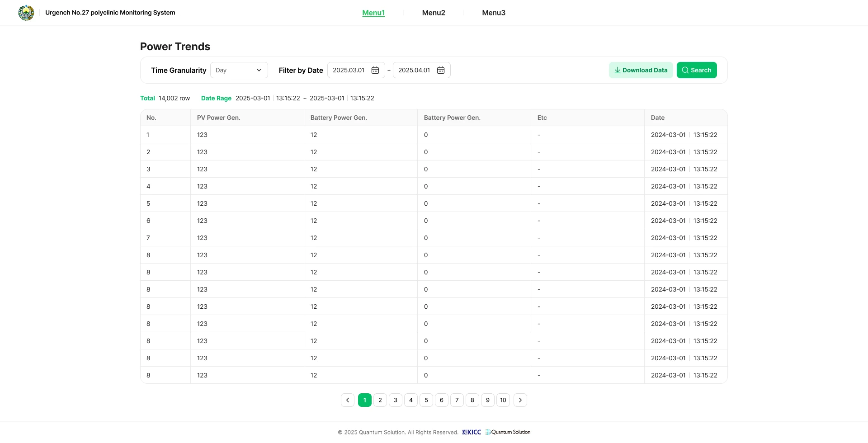Image resolution: width=868 pixels, height=443 pixels.
Task: Jump to page 3 in pagination
Action: point(396,400)
